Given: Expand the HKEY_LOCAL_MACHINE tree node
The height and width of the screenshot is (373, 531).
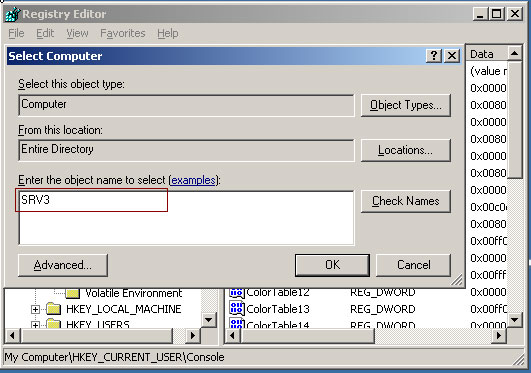Looking at the screenshot, I should coord(35,309).
